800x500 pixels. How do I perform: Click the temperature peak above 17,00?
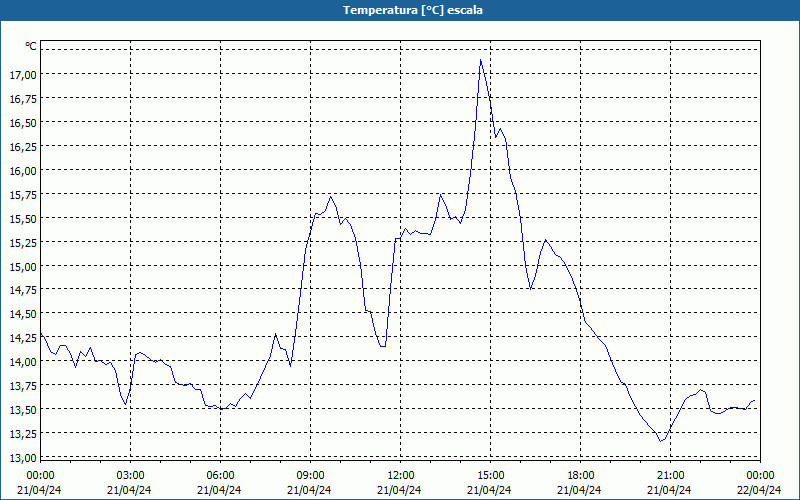tap(481, 61)
